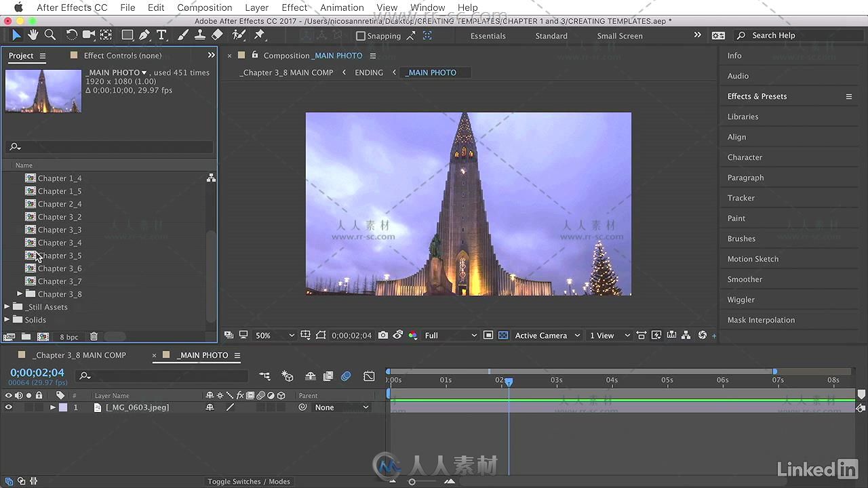Click the current time indicator playhead

(509, 382)
